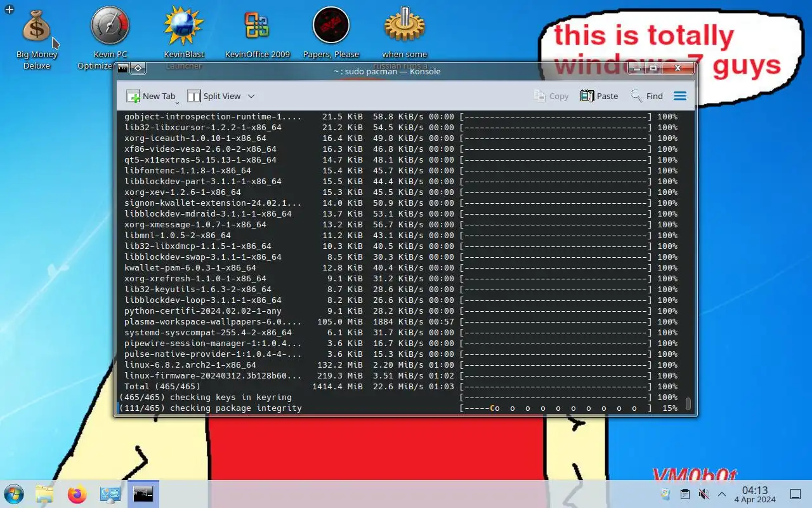Click New Tab in Konsole toolbar
The image size is (812, 508).
(x=151, y=97)
